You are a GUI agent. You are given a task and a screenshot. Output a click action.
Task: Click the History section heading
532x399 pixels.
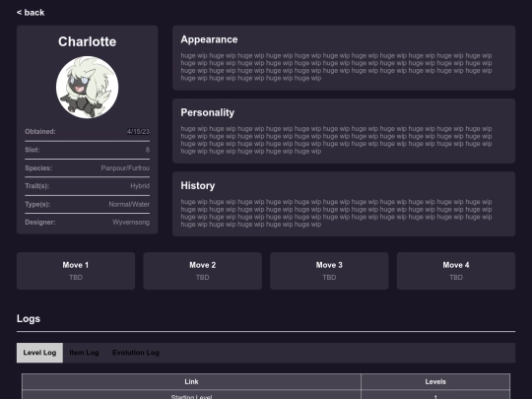[198, 185]
